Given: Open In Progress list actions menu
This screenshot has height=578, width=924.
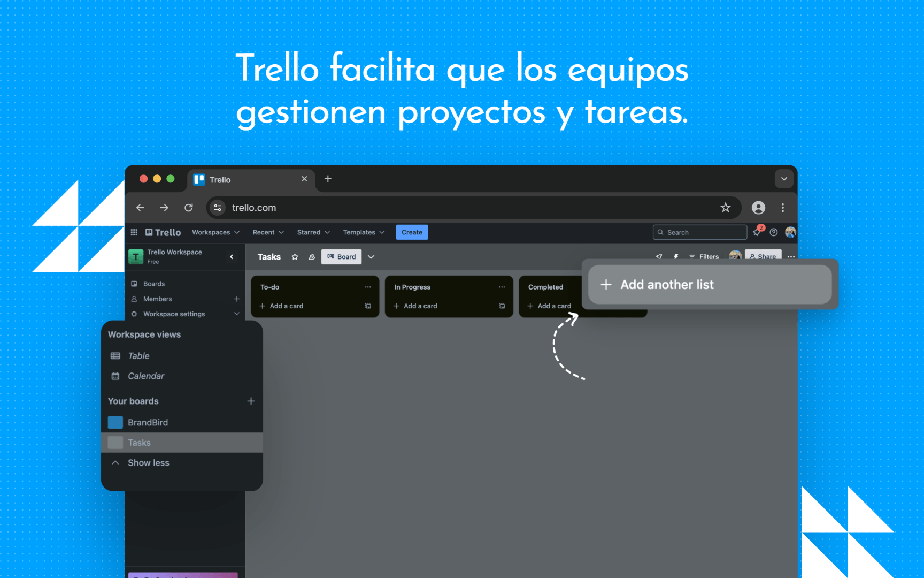Looking at the screenshot, I should (502, 287).
